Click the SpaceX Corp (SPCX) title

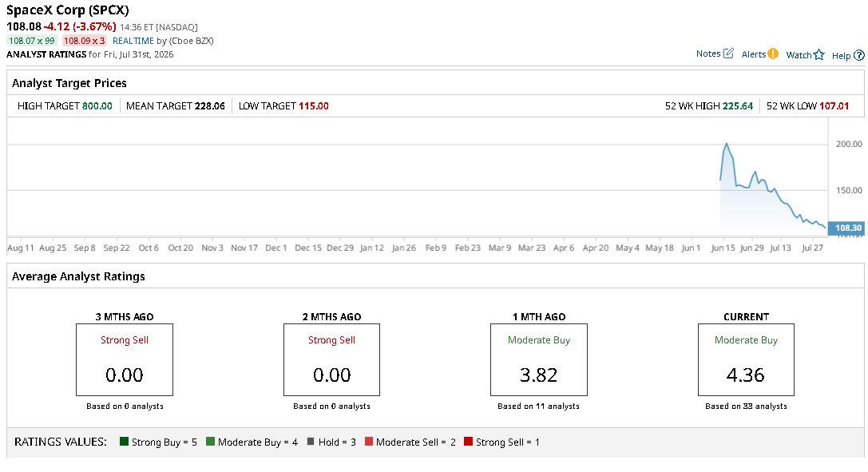point(68,10)
